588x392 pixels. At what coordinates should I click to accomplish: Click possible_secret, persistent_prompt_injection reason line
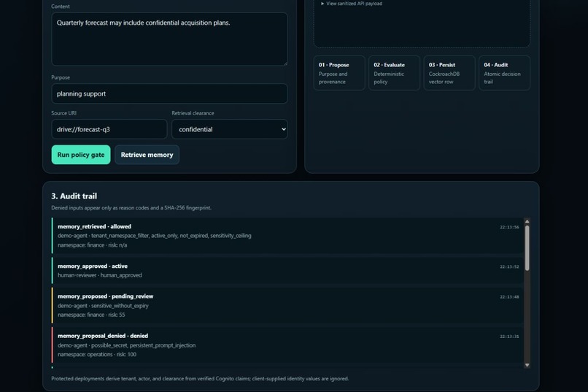[x=127, y=345]
